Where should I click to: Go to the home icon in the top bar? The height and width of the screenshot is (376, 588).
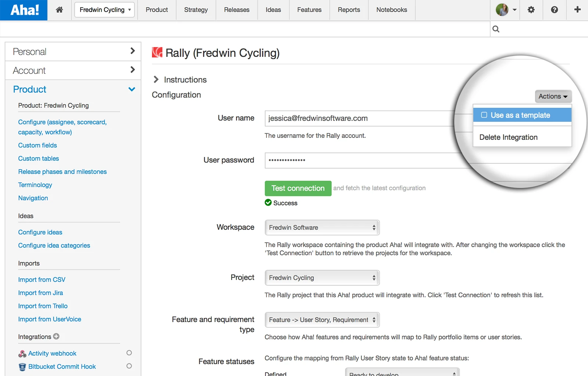(59, 10)
